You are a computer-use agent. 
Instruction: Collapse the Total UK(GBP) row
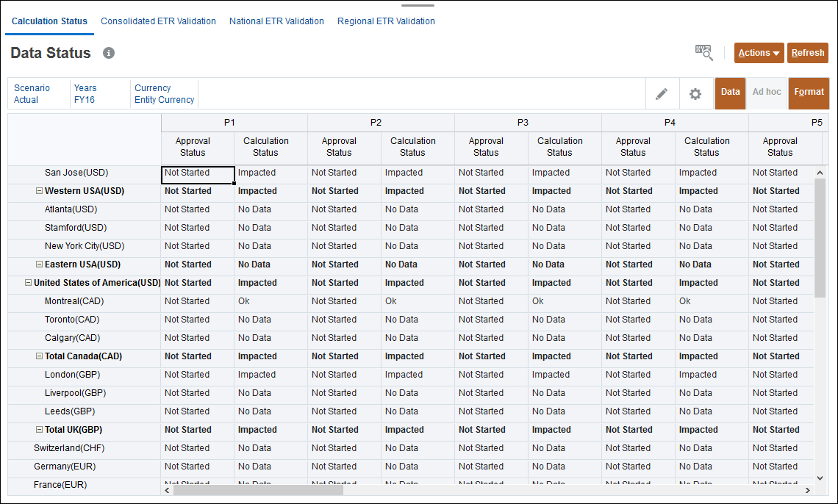click(x=39, y=430)
